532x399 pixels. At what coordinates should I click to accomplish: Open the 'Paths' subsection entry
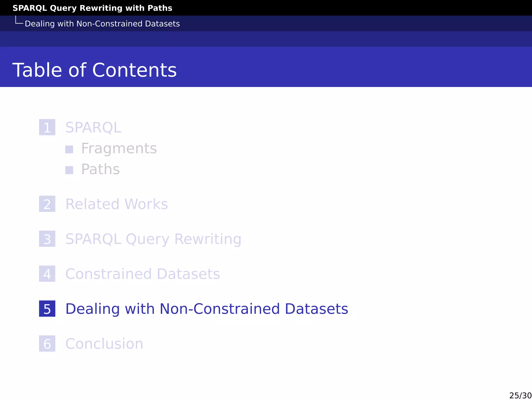(x=101, y=169)
